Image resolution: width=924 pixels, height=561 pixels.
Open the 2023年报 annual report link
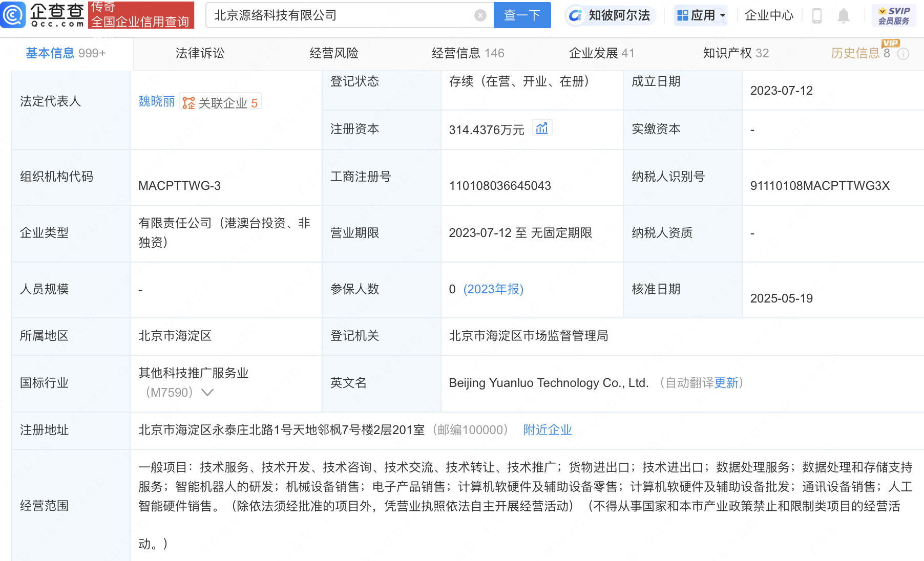pyautogui.click(x=493, y=289)
